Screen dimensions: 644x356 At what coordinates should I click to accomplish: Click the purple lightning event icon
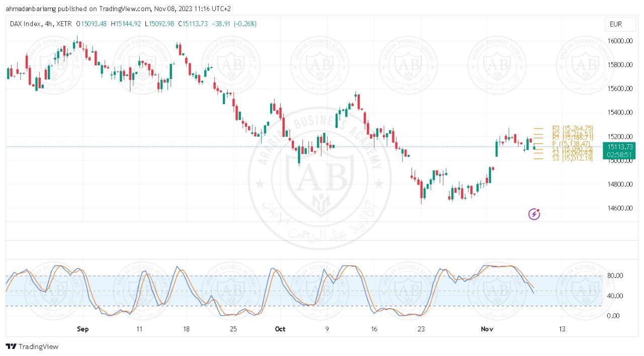pyautogui.click(x=534, y=214)
